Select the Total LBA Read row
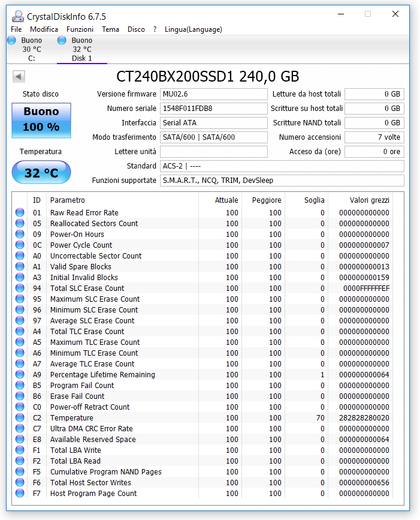420x520 pixels. tap(203, 461)
